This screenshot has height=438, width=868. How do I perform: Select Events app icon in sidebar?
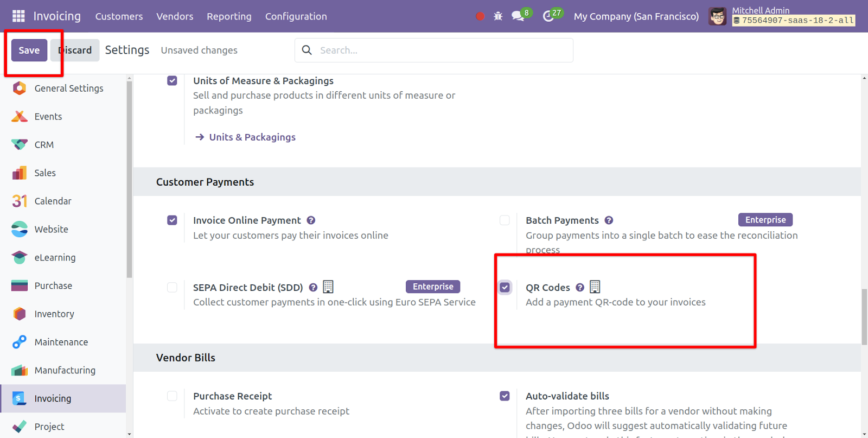tap(20, 116)
